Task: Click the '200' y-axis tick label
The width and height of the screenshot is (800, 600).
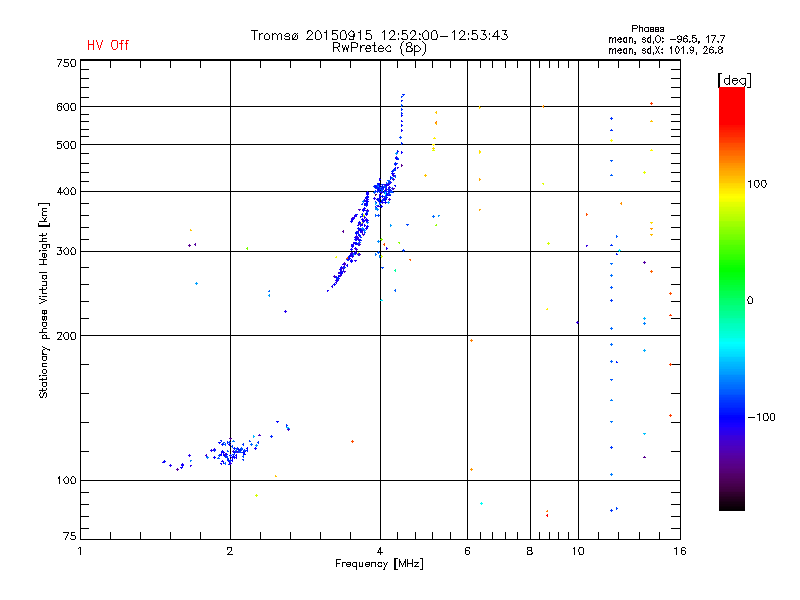Action: coord(66,336)
